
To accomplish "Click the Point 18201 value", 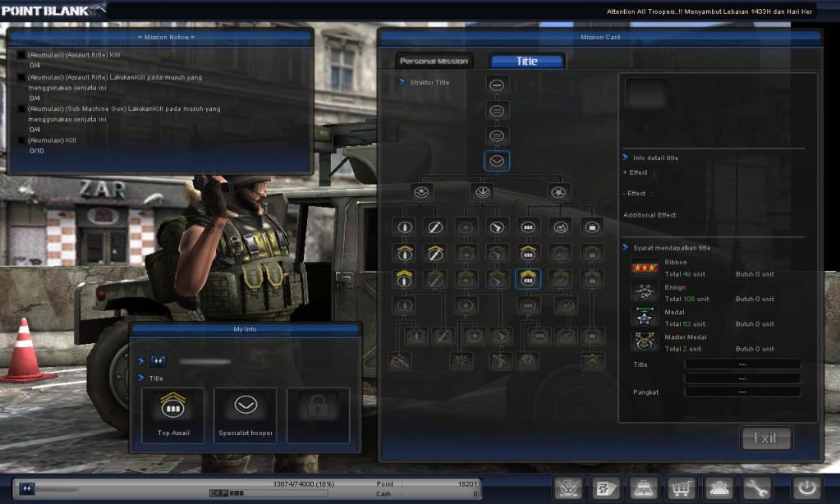I will coord(467,483).
